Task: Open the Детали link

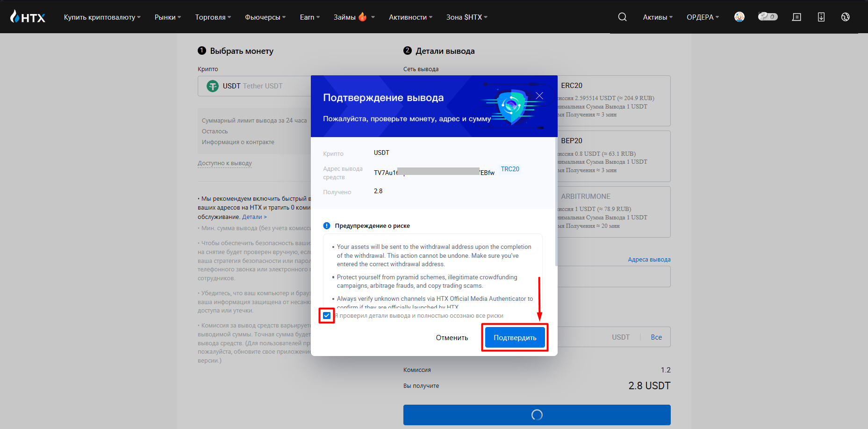Action: pos(254,217)
